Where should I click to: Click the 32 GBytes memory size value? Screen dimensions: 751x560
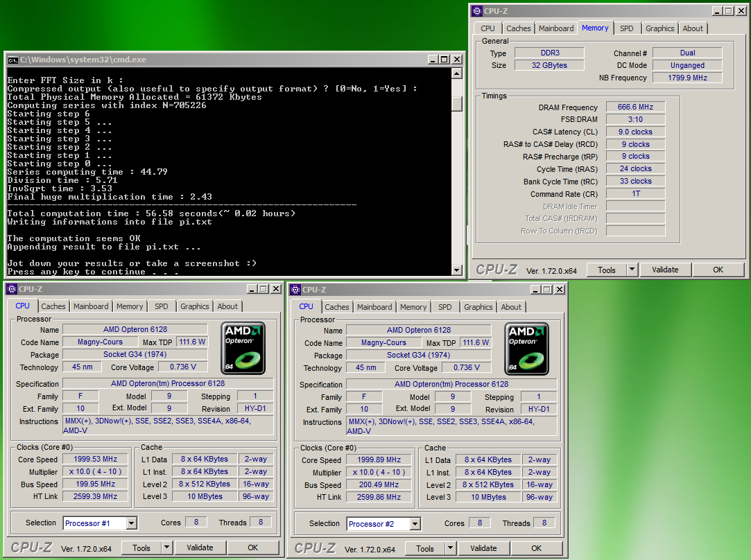tap(549, 65)
